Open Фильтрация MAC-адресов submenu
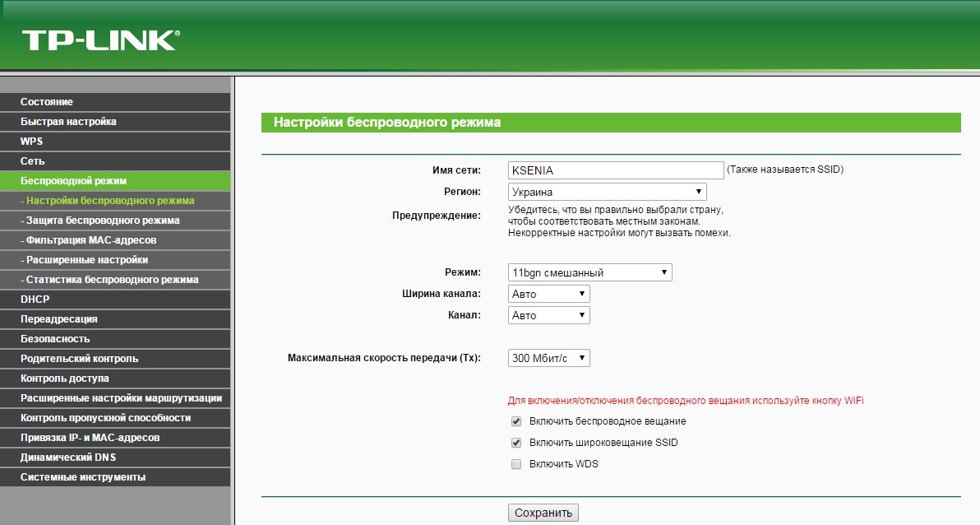Viewport: 980px width, 525px height. (x=90, y=240)
